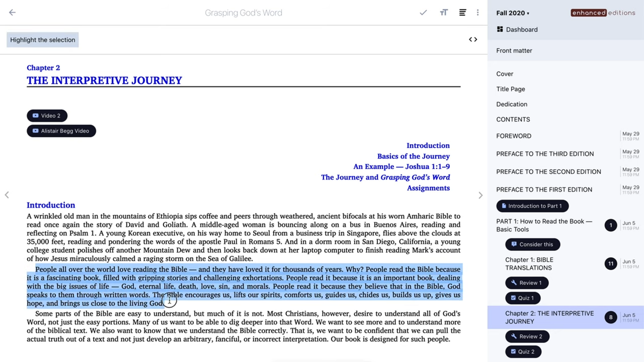The image size is (644, 362).
Task: Open the FOREWORD entry
Action: (x=514, y=136)
